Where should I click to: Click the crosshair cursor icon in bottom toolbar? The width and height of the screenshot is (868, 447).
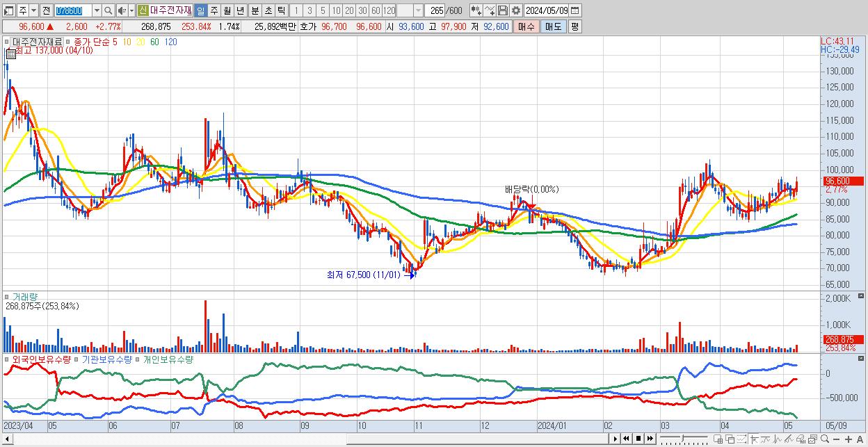(x=754, y=439)
